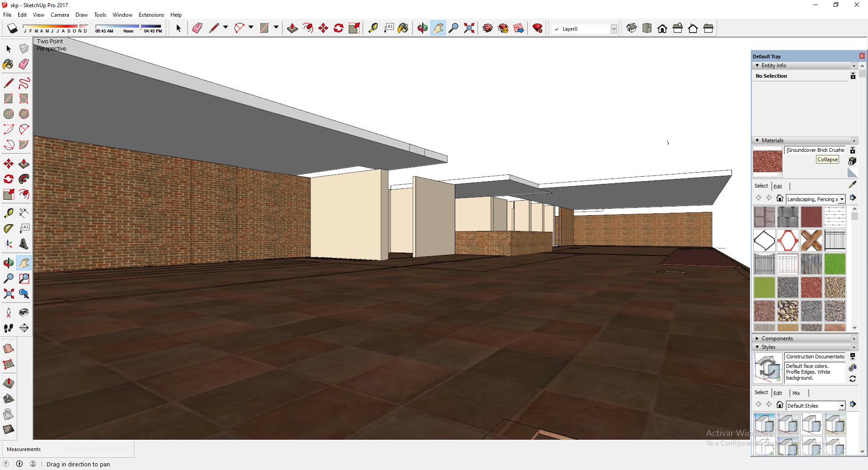This screenshot has width=868, height=470.
Task: Click the Zoom Extents icon in top toolbar
Action: coord(469,28)
